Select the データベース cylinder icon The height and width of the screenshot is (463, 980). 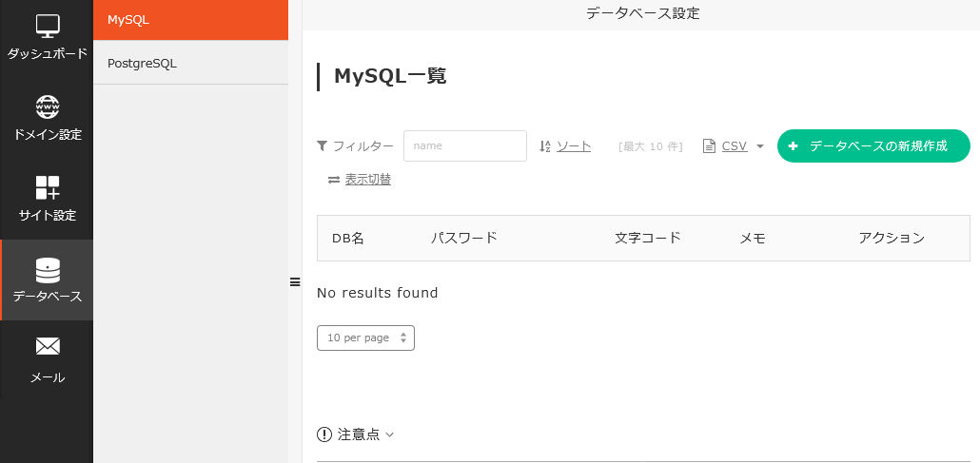48,269
